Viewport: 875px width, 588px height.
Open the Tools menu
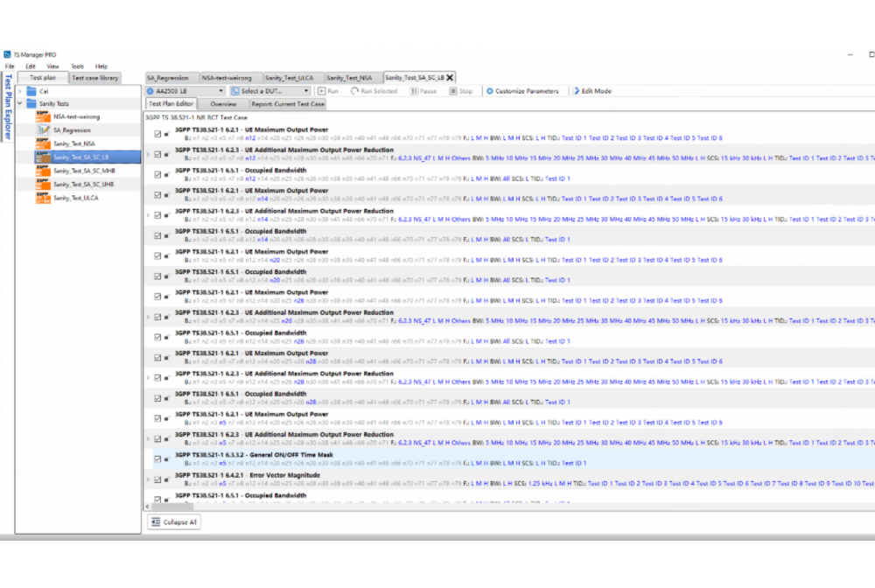click(x=78, y=66)
